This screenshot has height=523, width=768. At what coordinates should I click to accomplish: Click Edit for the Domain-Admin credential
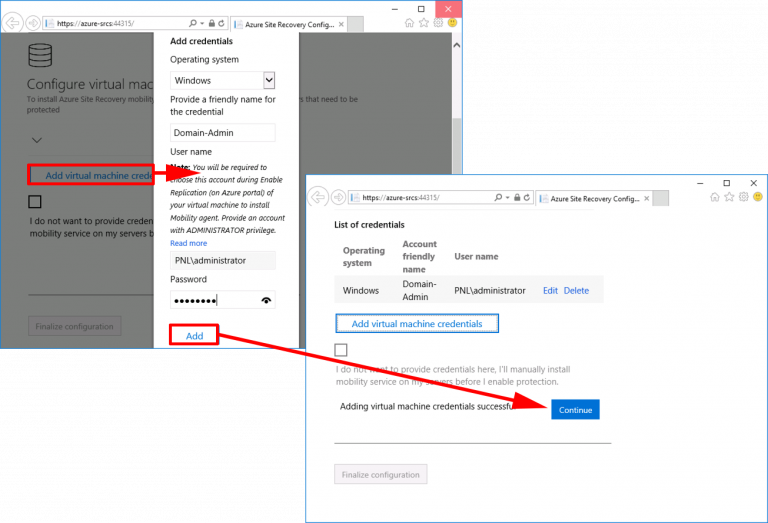[550, 290]
